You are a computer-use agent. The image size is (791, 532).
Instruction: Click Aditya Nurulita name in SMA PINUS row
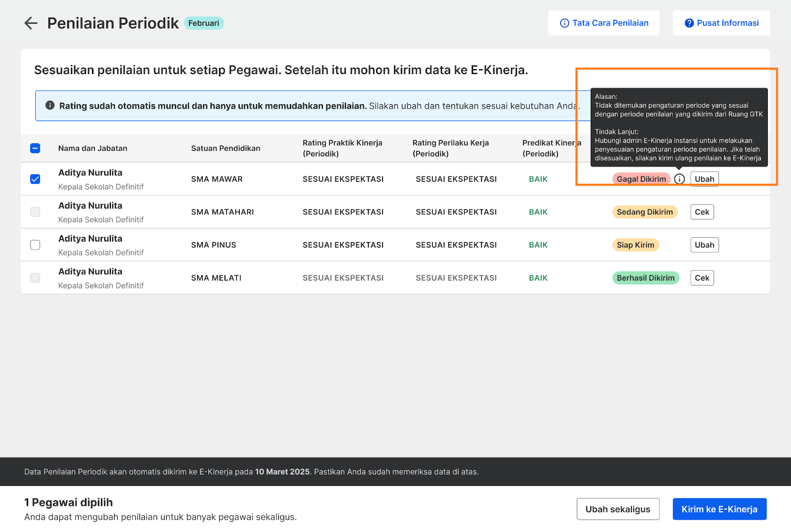tap(90, 239)
